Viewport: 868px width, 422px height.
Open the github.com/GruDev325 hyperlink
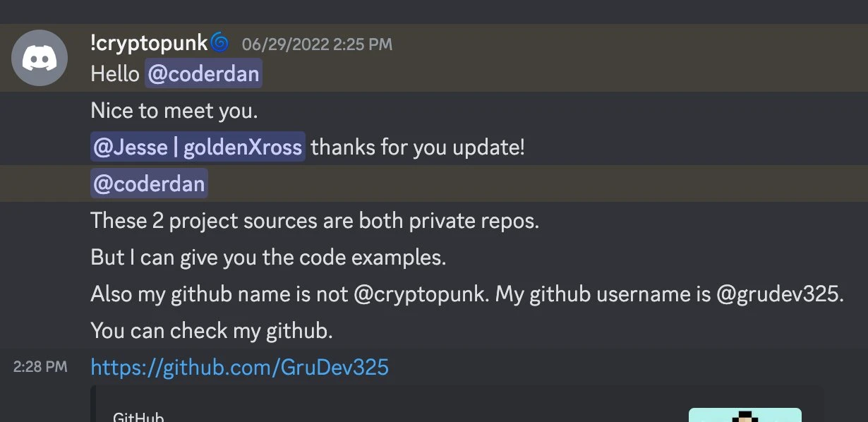click(x=239, y=368)
